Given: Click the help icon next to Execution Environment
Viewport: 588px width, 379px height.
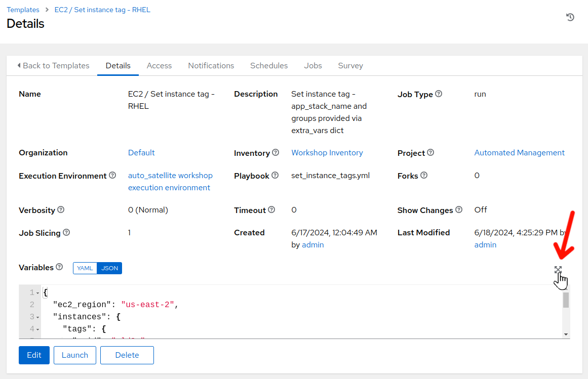Looking at the screenshot, I should (112, 175).
